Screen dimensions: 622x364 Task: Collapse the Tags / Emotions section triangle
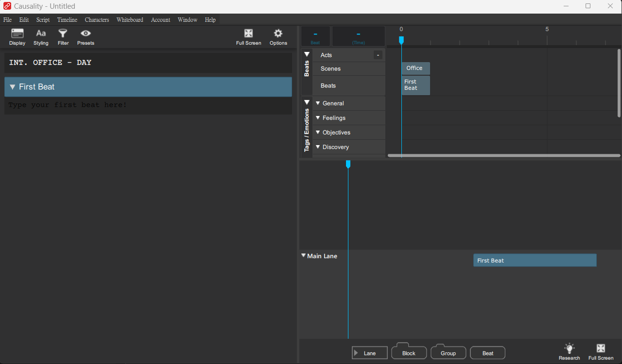tap(307, 102)
